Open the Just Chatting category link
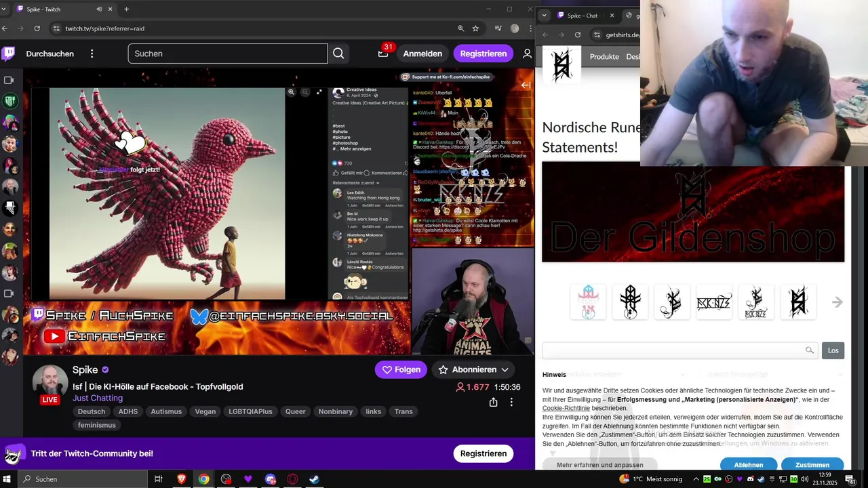 point(98,398)
